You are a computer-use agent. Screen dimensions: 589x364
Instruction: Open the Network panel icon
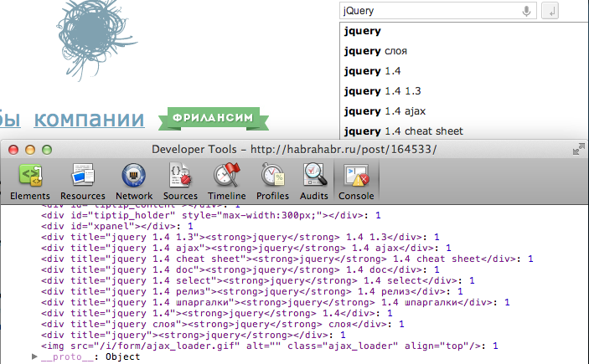[x=134, y=175]
